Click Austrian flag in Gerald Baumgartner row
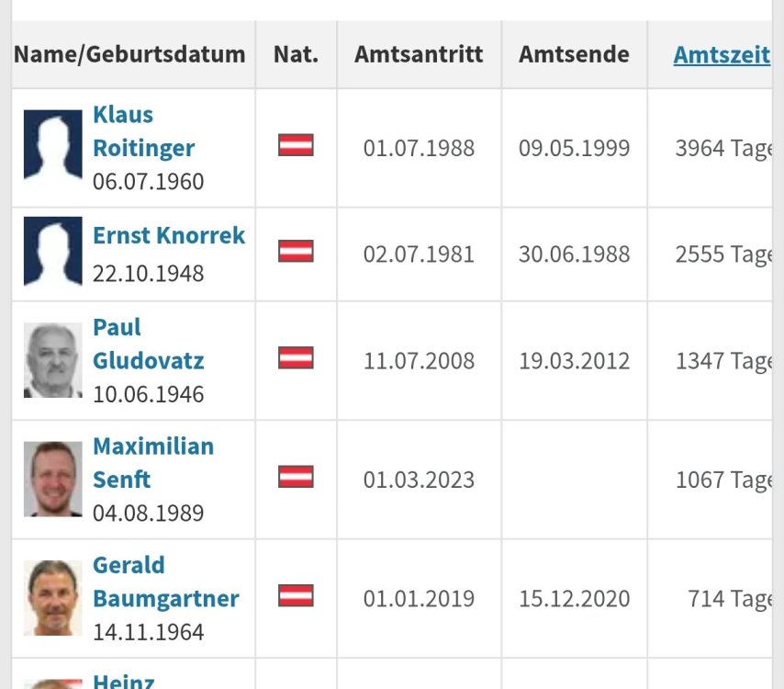Viewport: 784px width, 689px height. pyautogui.click(x=296, y=596)
